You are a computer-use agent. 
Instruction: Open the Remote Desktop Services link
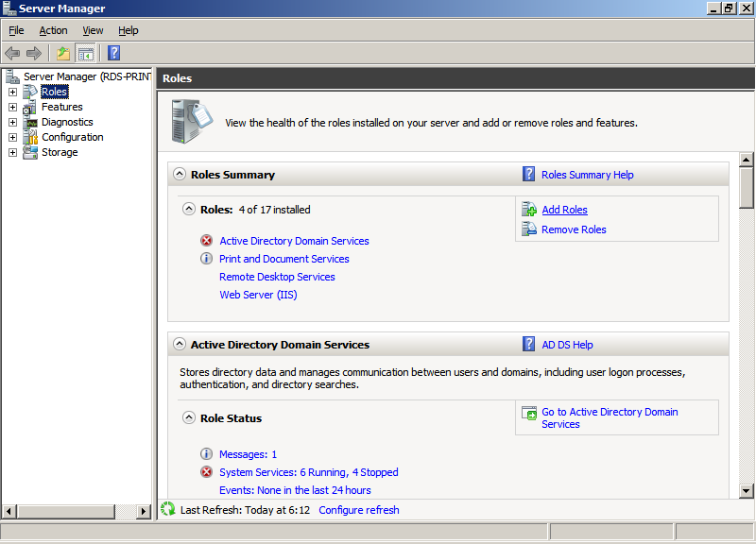click(x=277, y=277)
